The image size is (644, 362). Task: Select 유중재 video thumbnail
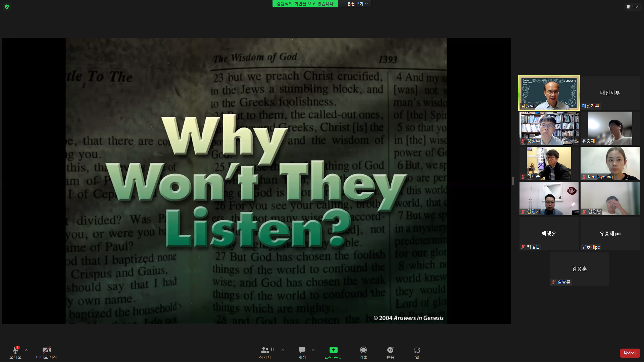(x=610, y=128)
